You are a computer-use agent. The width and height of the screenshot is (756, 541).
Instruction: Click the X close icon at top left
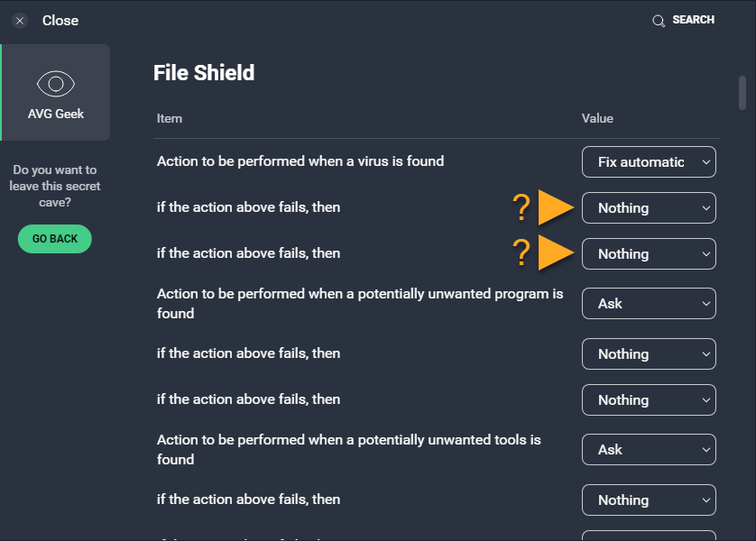(x=20, y=21)
